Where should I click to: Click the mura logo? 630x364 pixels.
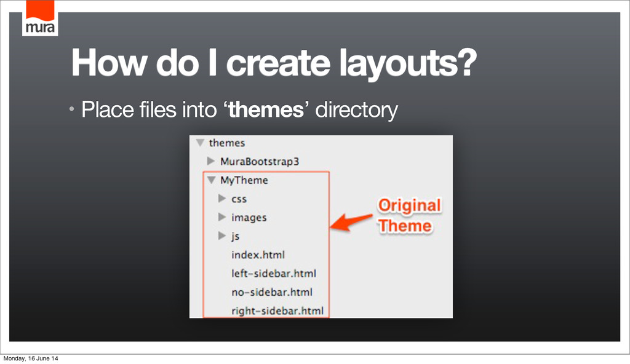pos(40,18)
